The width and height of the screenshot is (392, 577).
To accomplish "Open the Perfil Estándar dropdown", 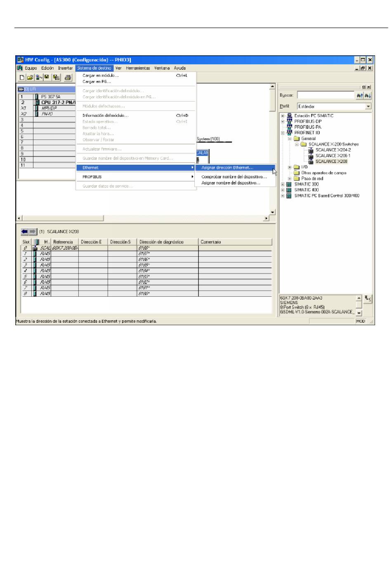I will pyautogui.click(x=368, y=106).
